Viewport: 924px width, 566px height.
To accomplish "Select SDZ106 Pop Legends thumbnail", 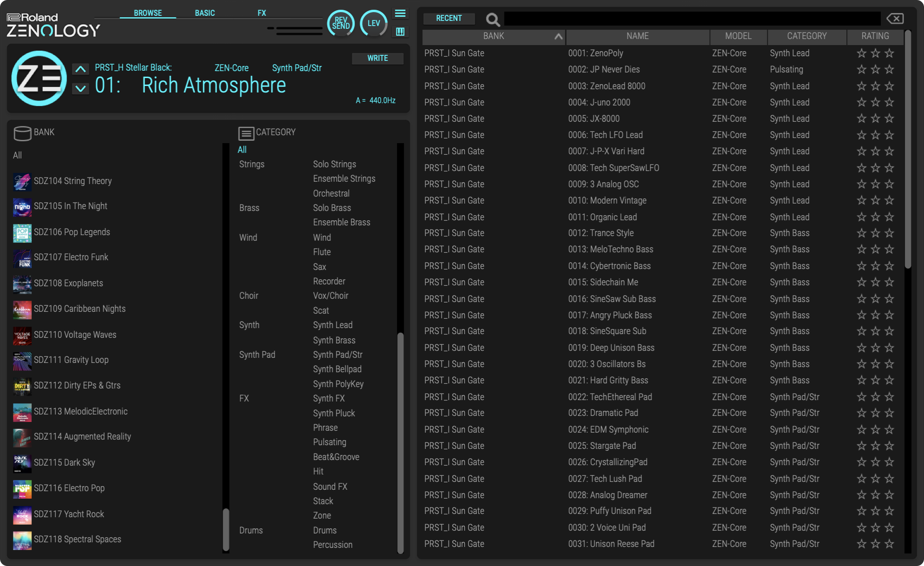I will click(x=22, y=233).
